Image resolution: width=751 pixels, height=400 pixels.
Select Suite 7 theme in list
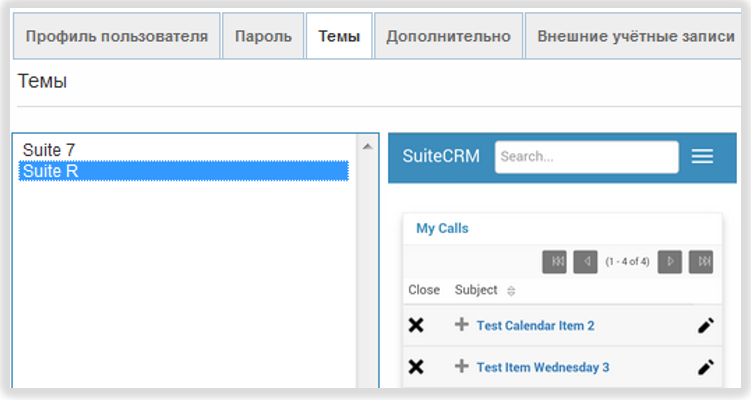[50, 150]
